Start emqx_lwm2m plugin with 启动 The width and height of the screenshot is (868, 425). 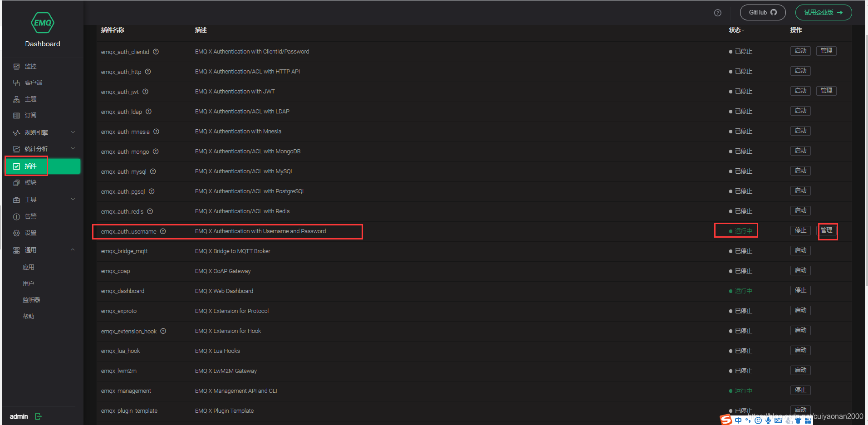point(800,370)
